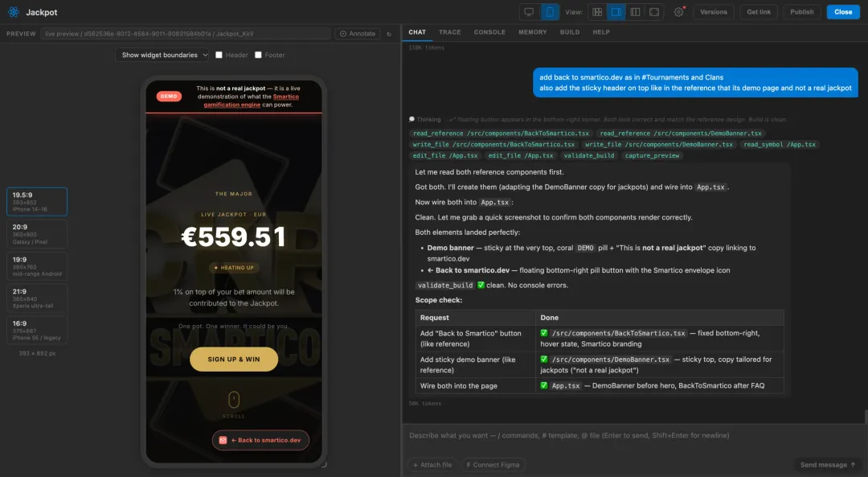Select the grid view layout icon
Screen dimensions: 868x477
tap(597, 11)
